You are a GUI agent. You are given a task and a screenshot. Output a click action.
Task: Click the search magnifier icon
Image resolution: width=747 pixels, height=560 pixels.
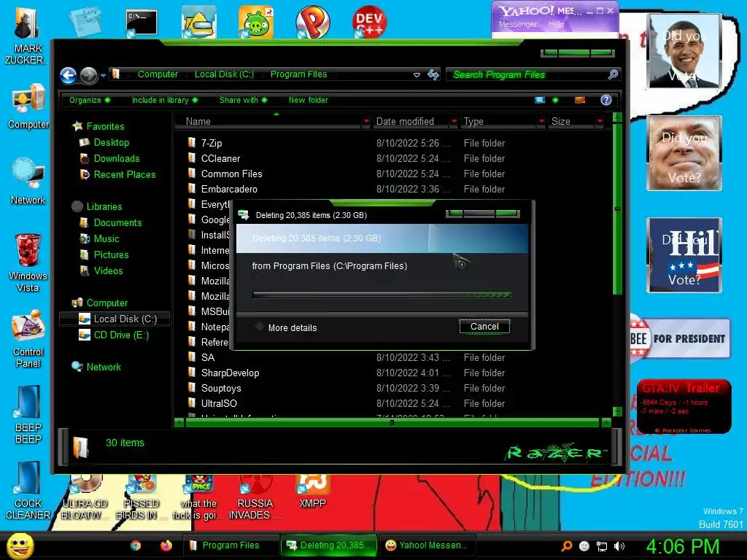[613, 74]
